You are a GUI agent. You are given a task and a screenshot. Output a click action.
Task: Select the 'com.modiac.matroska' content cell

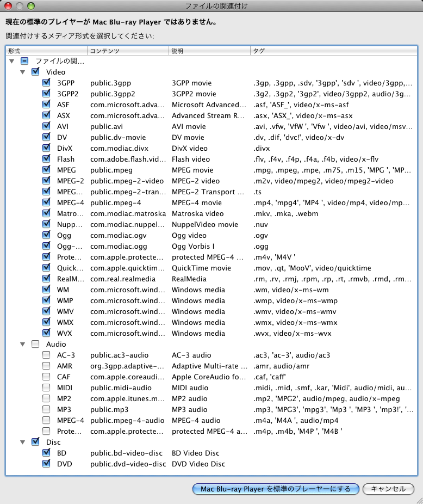(x=128, y=214)
